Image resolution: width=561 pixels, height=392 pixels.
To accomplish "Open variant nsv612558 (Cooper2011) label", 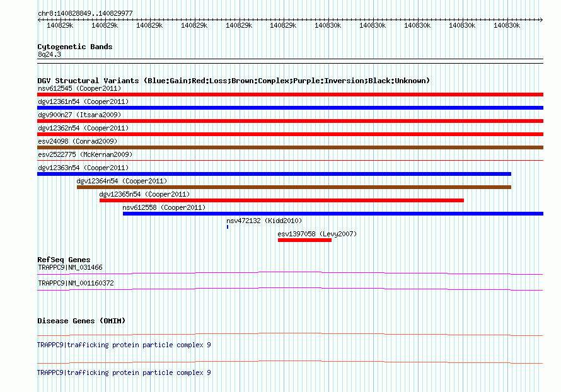I will point(164,207).
